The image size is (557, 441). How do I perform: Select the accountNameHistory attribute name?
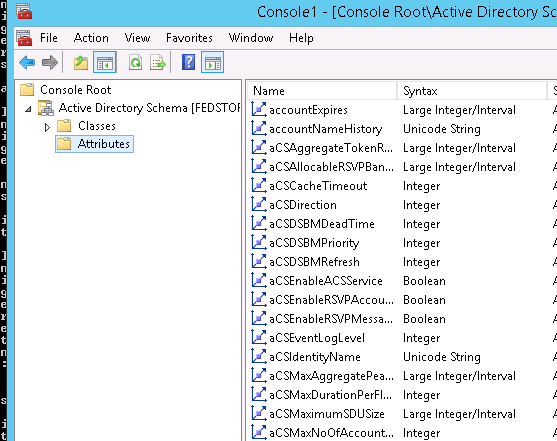[326, 129]
